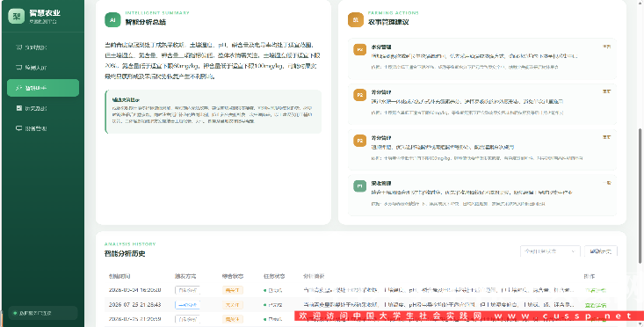
Task: Click the page vertical scrollbar thumb
Action: pos(640,195)
